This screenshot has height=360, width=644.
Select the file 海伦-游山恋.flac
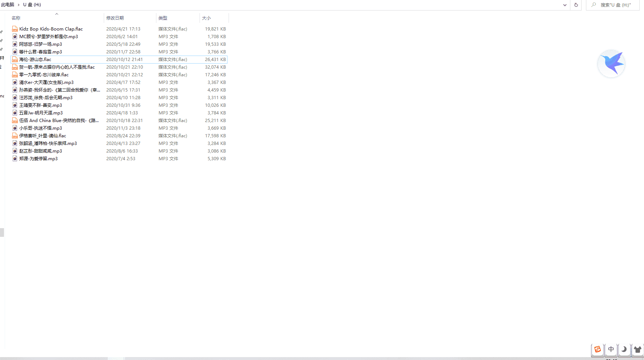click(35, 60)
